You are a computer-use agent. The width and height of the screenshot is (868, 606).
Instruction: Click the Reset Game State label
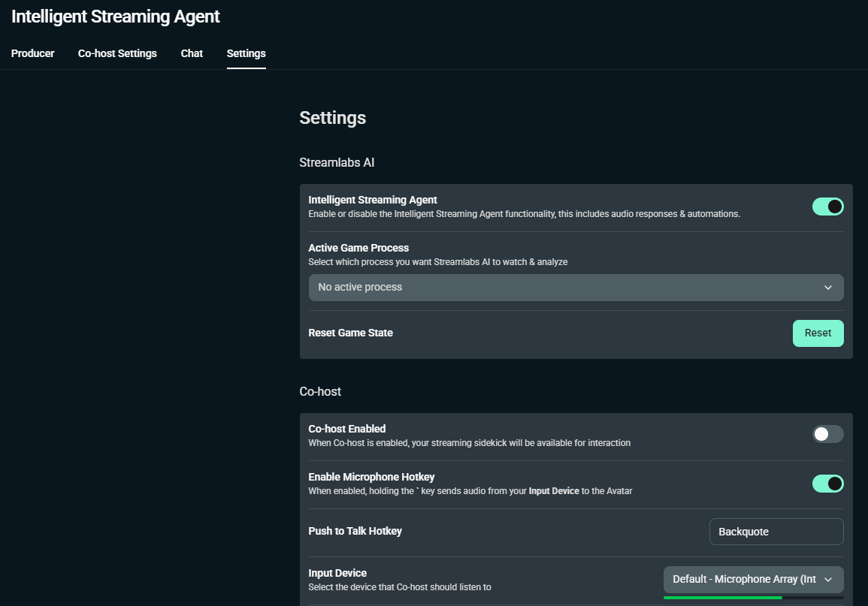[x=350, y=333]
